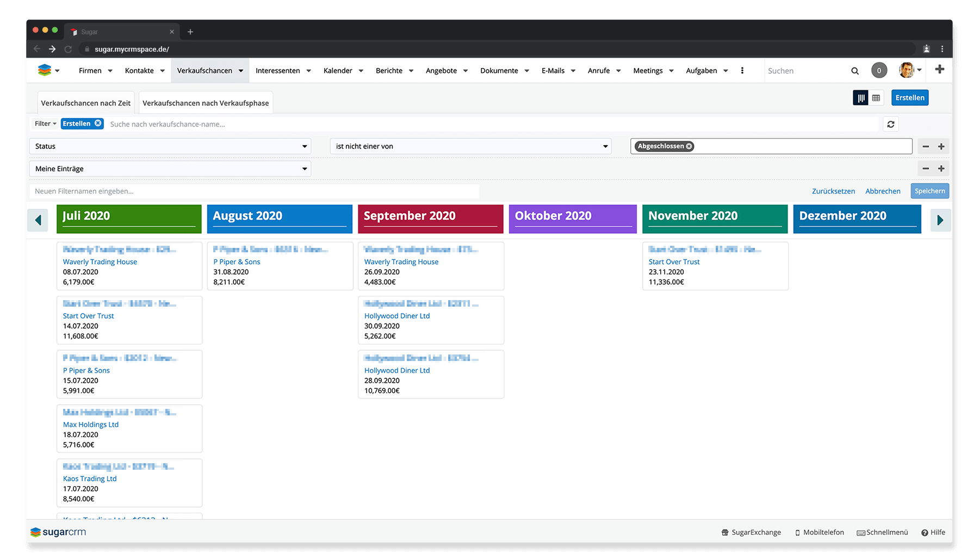
Task: Open the Status filter field dropdown
Action: coord(170,146)
